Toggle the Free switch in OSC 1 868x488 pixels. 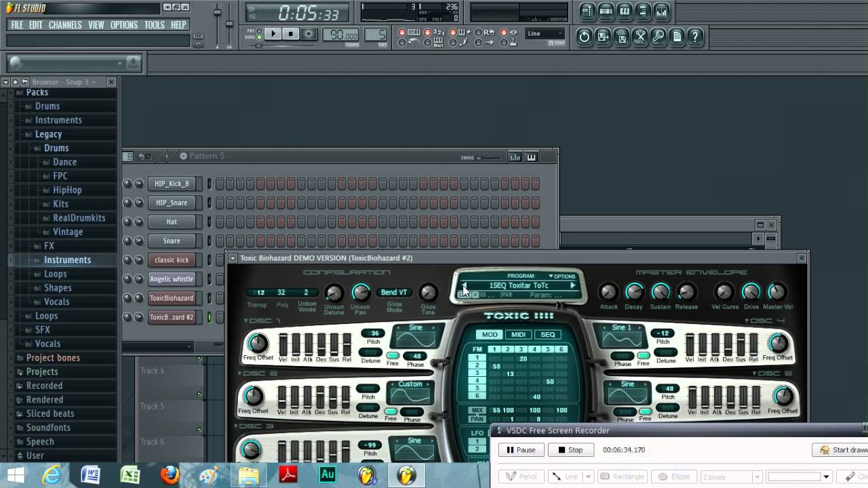(393, 355)
